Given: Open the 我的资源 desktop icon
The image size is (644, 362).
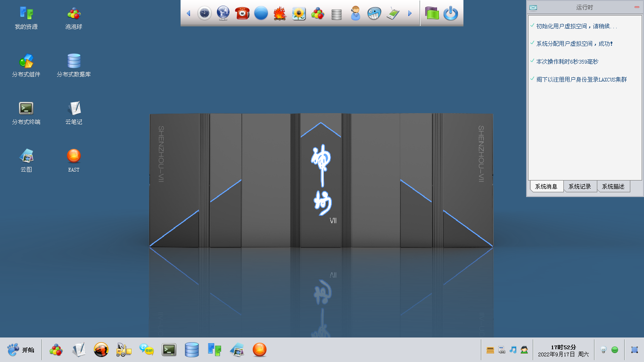Looking at the screenshot, I should tap(26, 17).
